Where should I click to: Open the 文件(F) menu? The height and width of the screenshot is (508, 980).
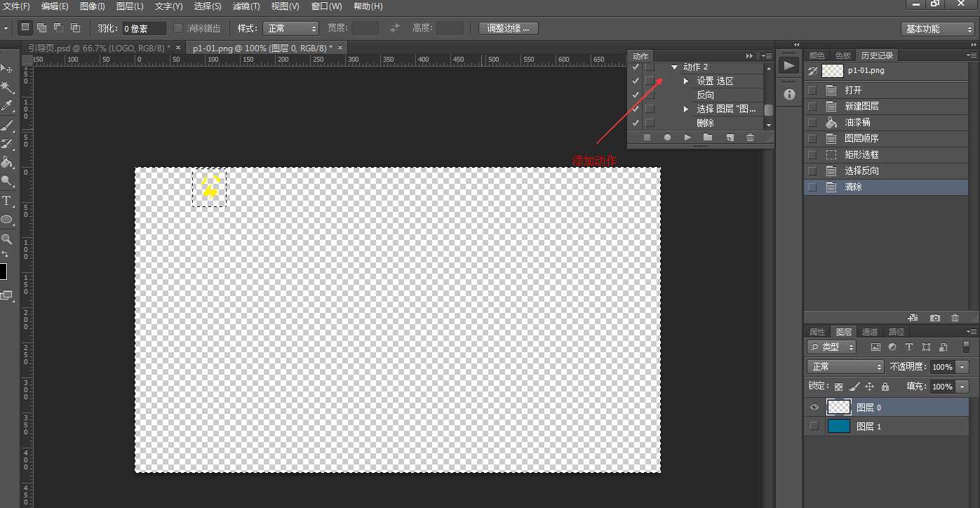[17, 6]
